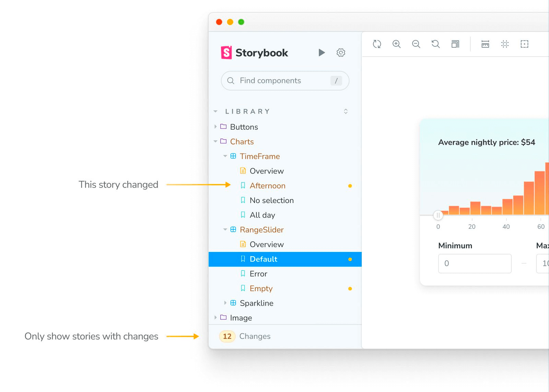Zoom in on the story canvas

(x=396, y=44)
